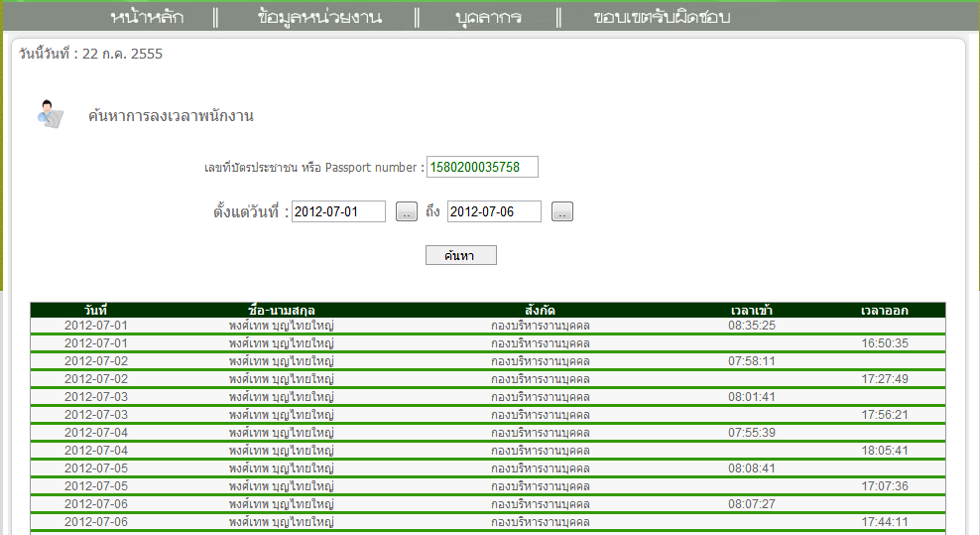Image resolution: width=980 pixels, height=535 pixels.
Task: Open the ข้อมูลหน่วยงาน menu item
Action: (x=319, y=17)
